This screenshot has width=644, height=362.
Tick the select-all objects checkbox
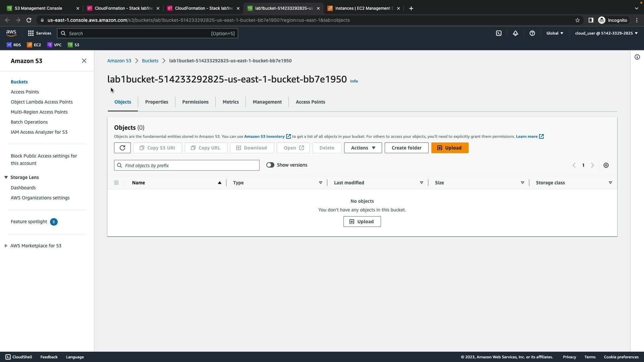pos(116,183)
